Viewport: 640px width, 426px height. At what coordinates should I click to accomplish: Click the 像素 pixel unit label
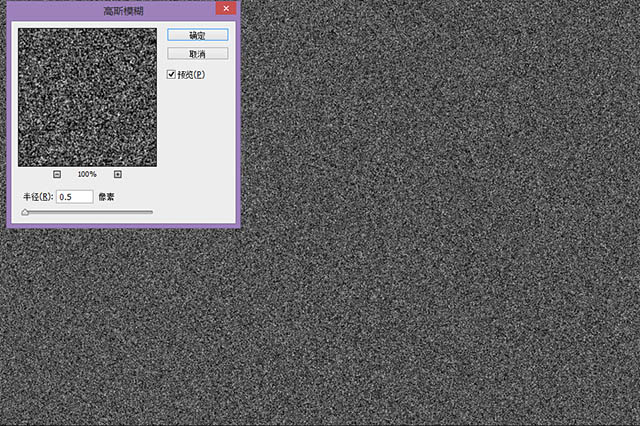(107, 197)
